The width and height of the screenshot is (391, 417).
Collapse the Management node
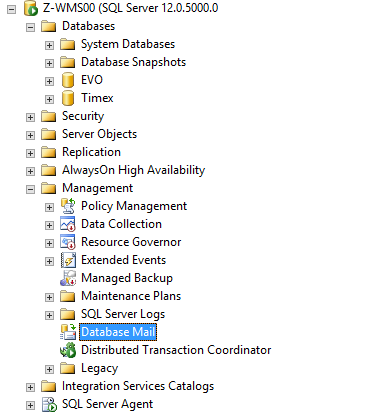pyautogui.click(x=30, y=189)
